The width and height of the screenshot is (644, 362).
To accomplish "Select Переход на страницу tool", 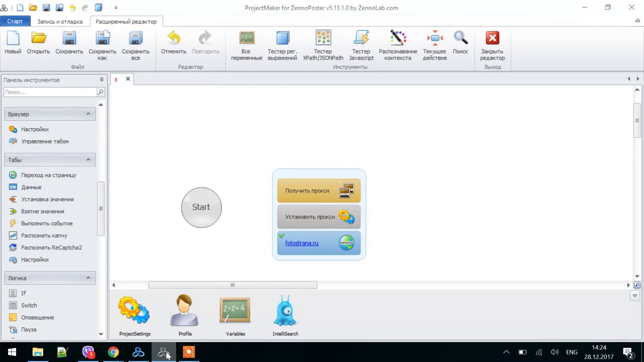I will click(x=49, y=175).
